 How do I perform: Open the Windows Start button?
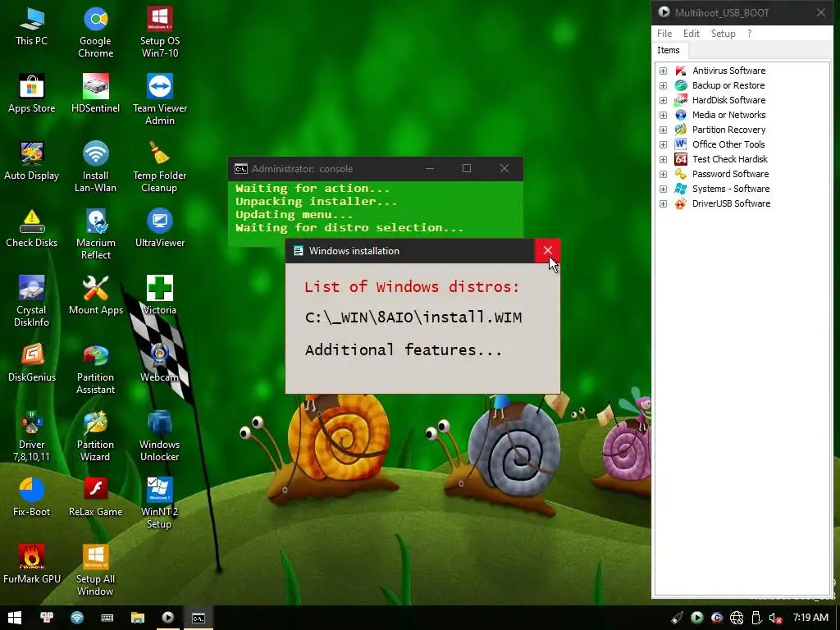15,618
